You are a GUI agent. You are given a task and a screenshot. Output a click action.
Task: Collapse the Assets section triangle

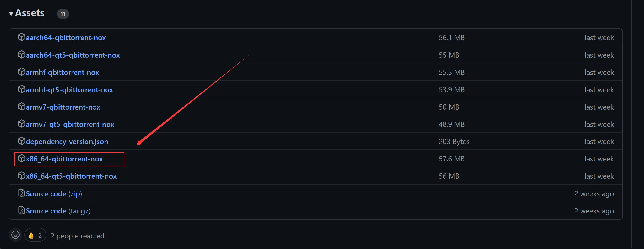click(x=11, y=13)
